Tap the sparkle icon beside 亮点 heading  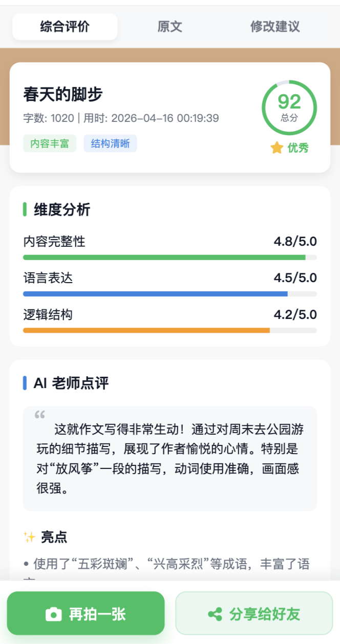click(x=29, y=538)
